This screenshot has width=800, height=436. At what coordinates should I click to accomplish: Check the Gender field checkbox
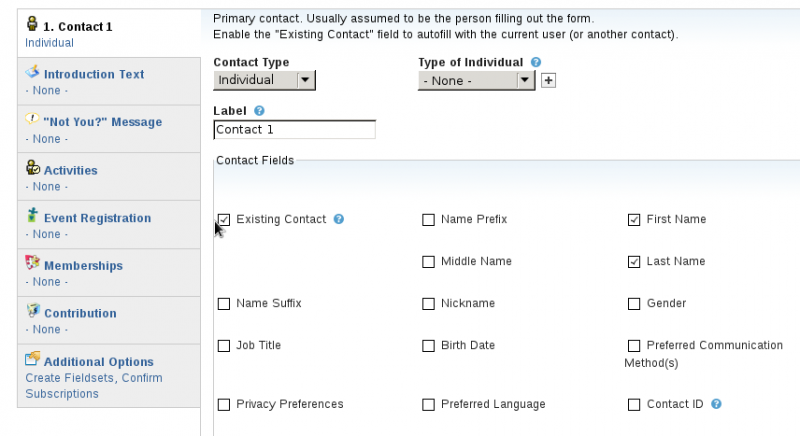point(634,304)
